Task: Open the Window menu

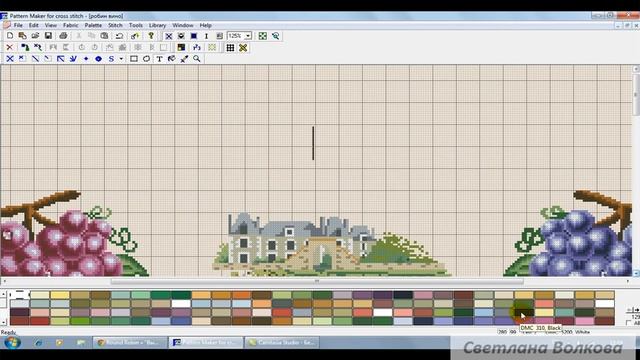Action: pyautogui.click(x=182, y=25)
